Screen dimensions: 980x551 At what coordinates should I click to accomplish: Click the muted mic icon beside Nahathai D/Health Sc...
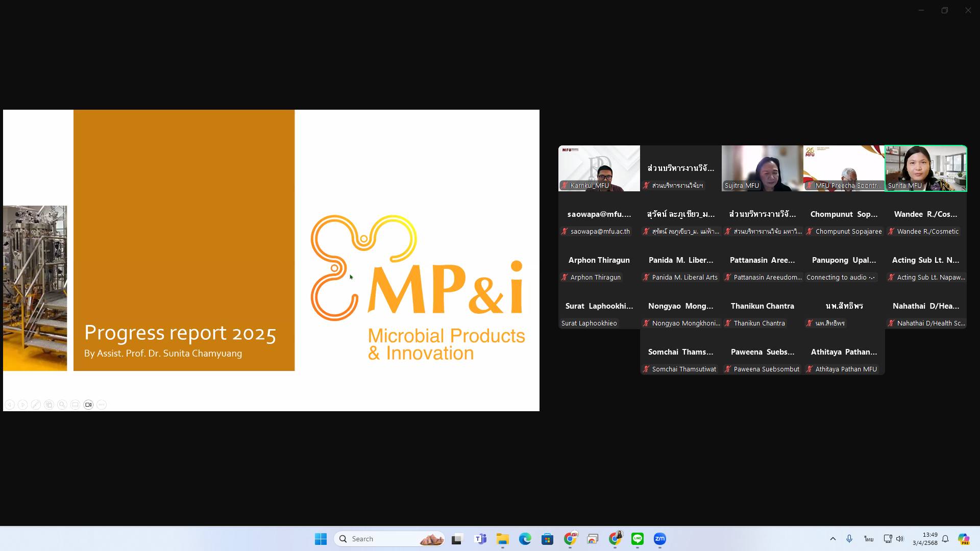click(x=891, y=323)
